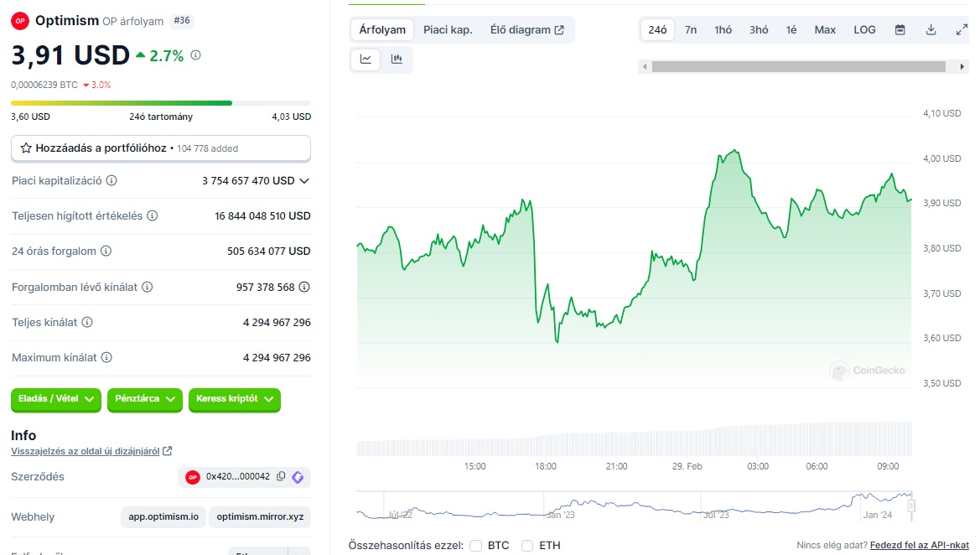Open the Keress kriptót dropdown

[x=235, y=399]
